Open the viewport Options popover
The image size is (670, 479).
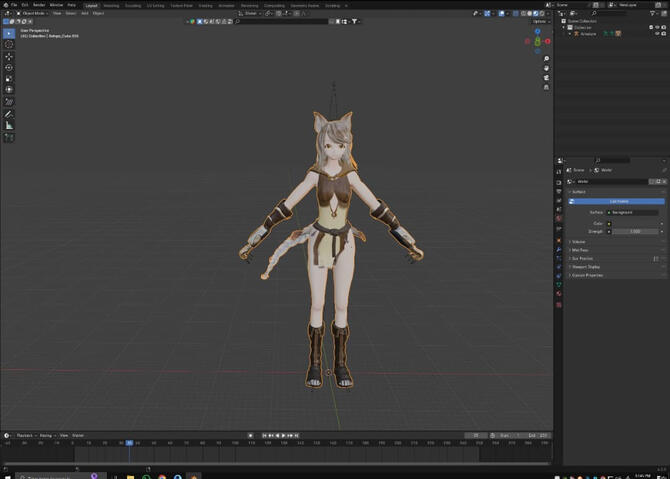click(x=541, y=21)
